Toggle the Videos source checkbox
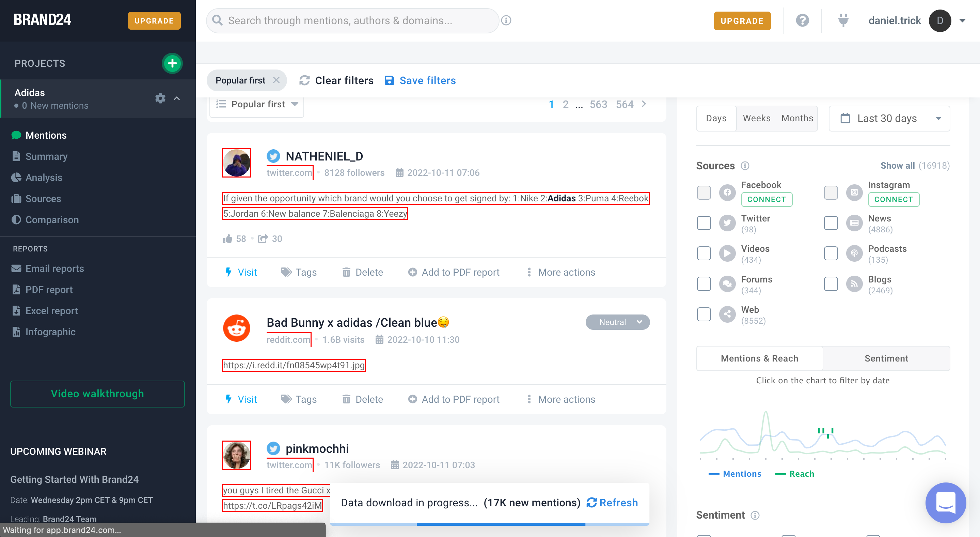The width and height of the screenshot is (980, 537). [x=704, y=253]
